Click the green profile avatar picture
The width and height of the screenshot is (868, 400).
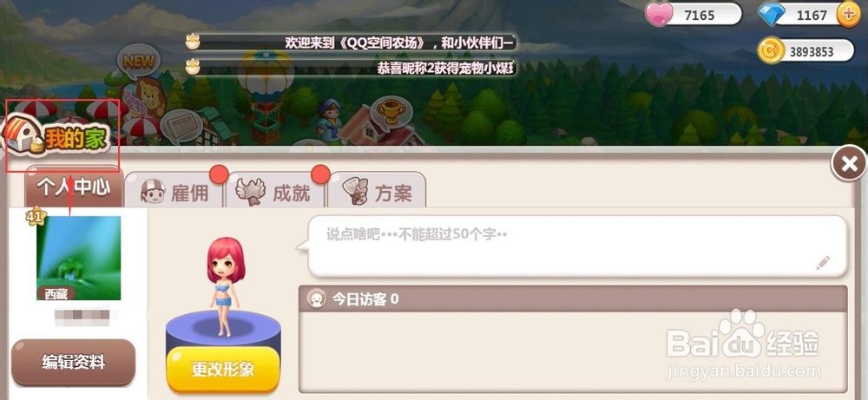[x=79, y=258]
